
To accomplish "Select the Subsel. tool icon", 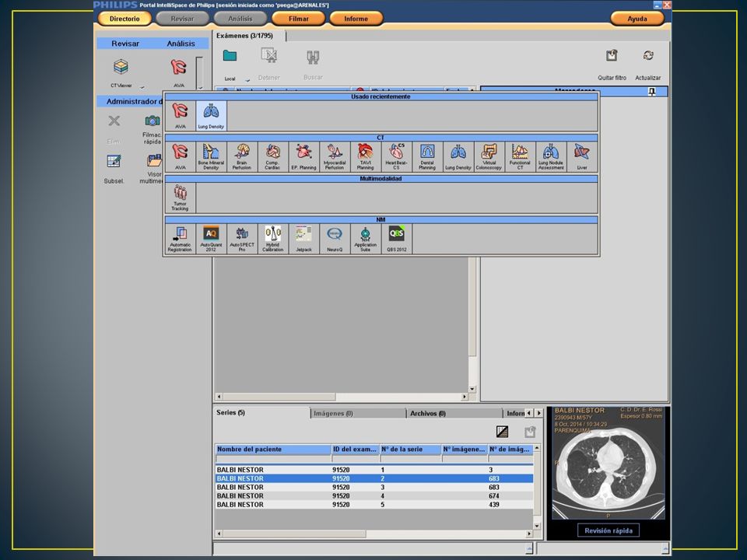I will (114, 161).
